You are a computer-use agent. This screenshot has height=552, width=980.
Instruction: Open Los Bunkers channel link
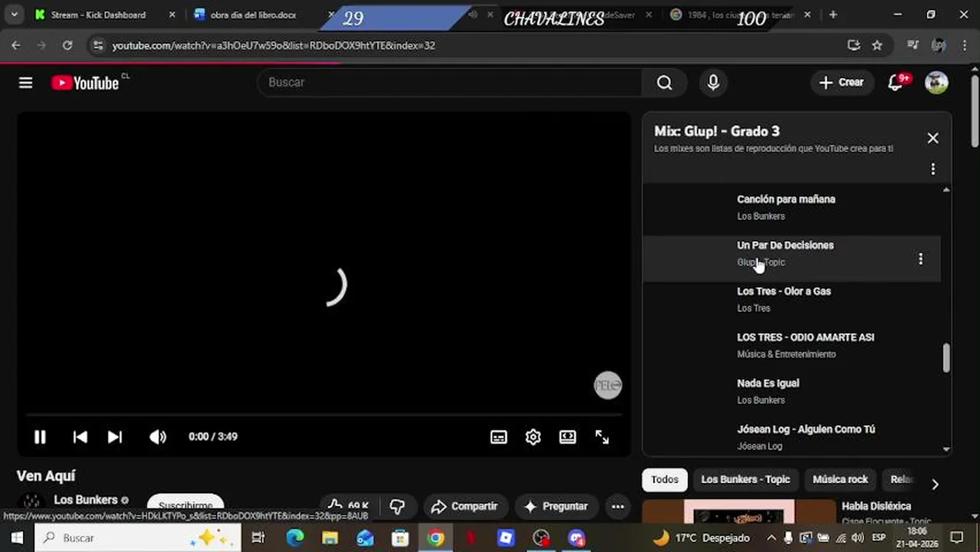coord(86,500)
